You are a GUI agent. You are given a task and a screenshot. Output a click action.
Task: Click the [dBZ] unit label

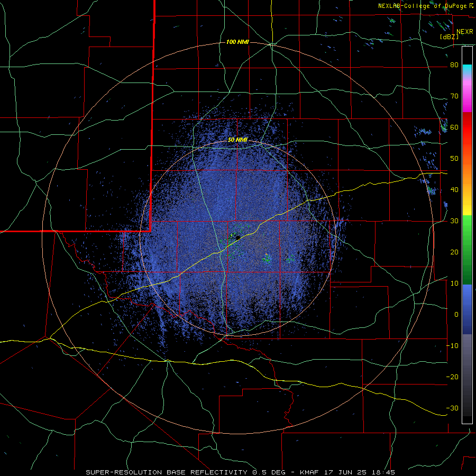(x=449, y=36)
